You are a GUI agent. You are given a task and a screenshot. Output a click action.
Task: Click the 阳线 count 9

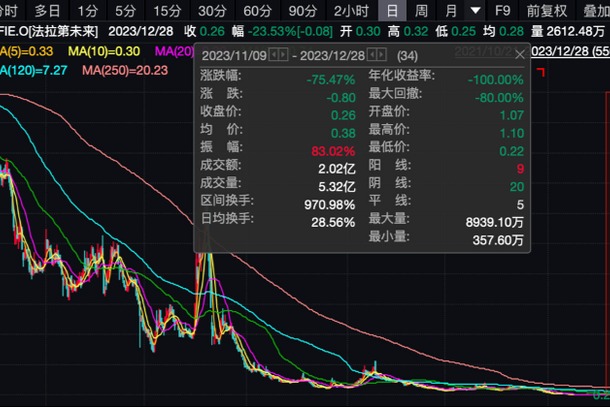pyautogui.click(x=520, y=169)
